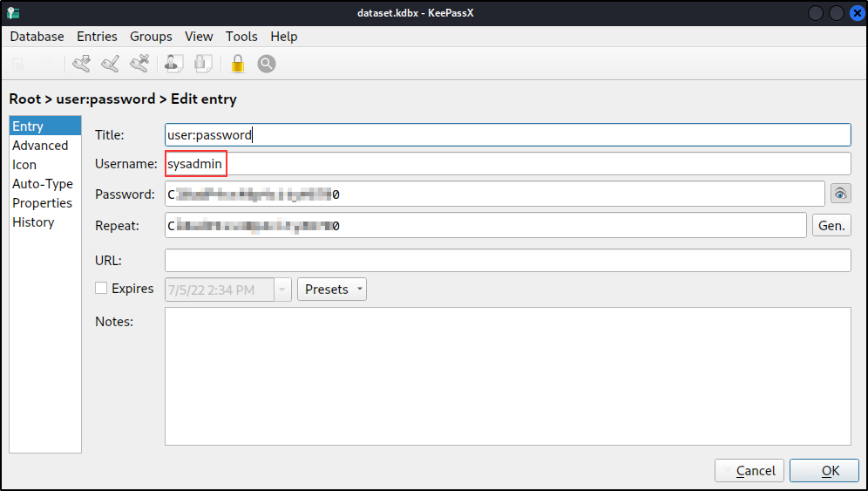Click into the Password field
Image resolution: width=868 pixels, height=491 pixels.
495,194
